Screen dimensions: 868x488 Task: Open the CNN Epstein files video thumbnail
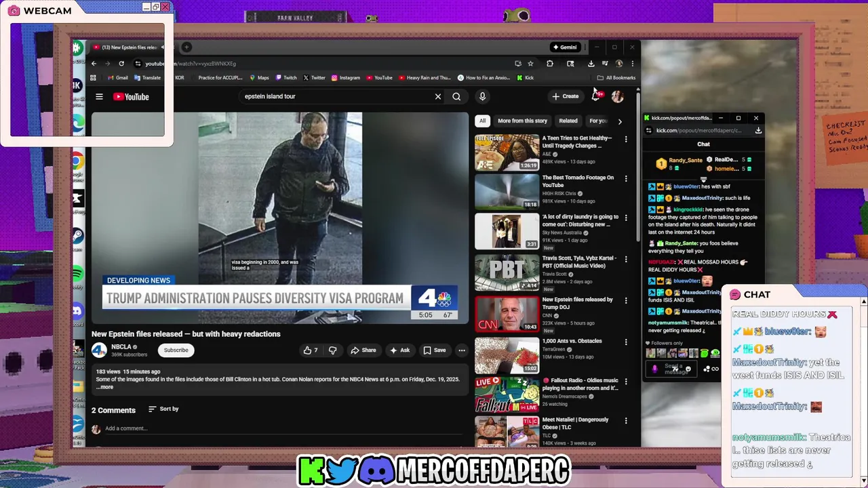tap(507, 314)
